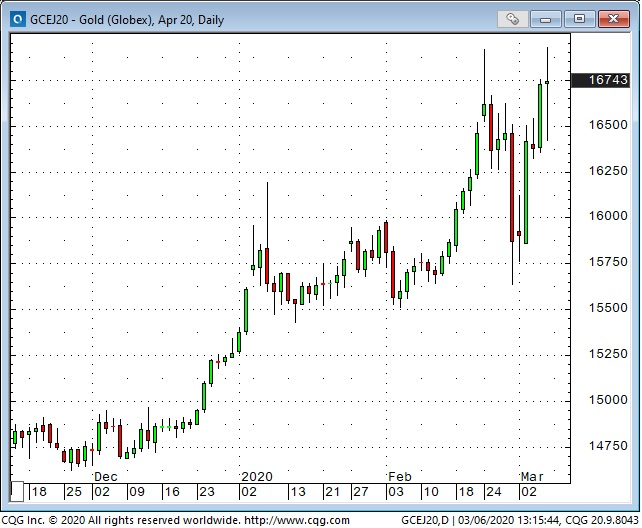Viewport: 642px width, 528px height.
Task: Click the Mar month label on time axis
Action: tap(532, 477)
